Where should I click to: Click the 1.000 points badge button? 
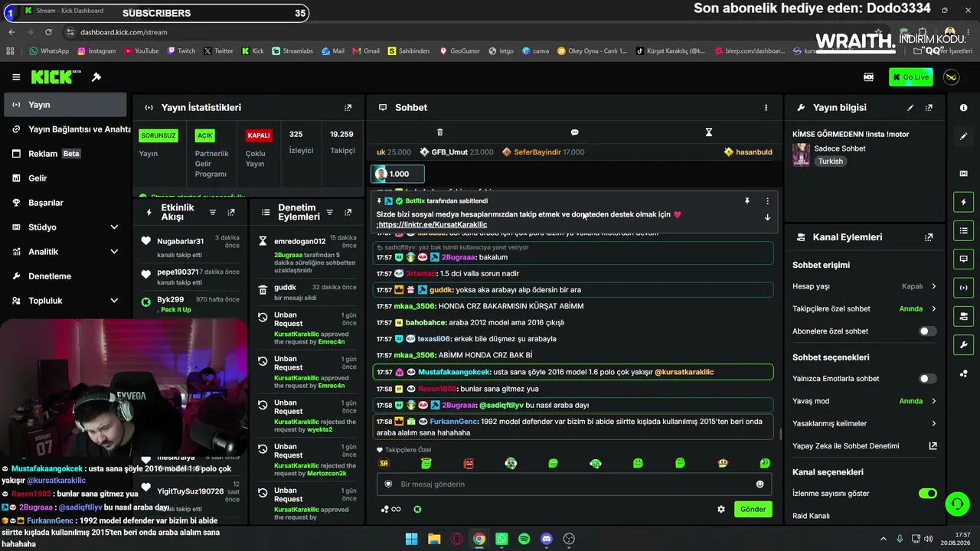397,174
